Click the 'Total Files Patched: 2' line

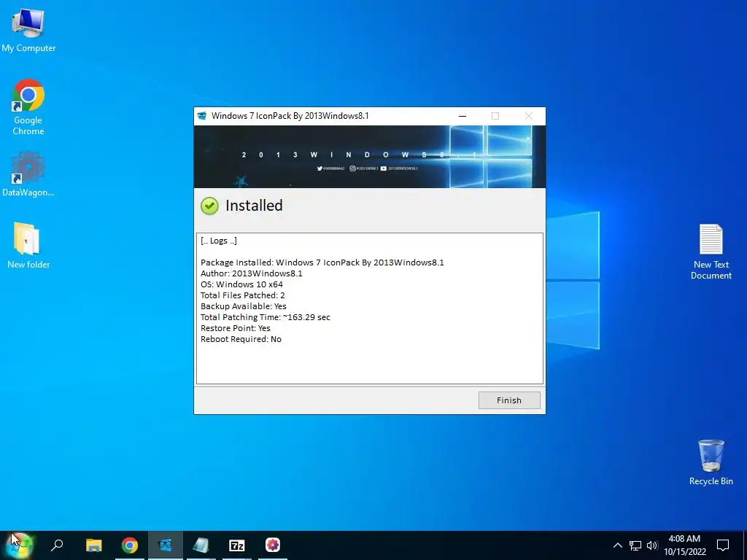(242, 295)
